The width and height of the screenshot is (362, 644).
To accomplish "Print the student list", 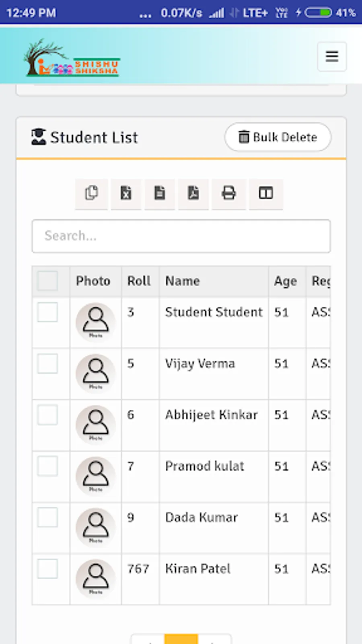I will (228, 193).
